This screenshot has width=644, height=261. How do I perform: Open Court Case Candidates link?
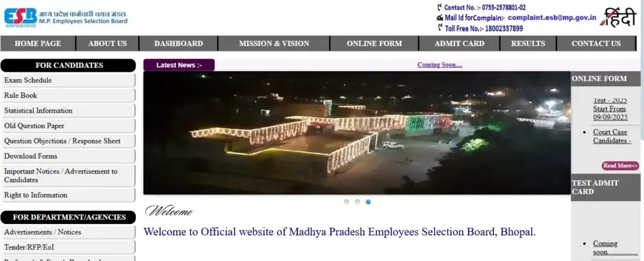click(612, 136)
